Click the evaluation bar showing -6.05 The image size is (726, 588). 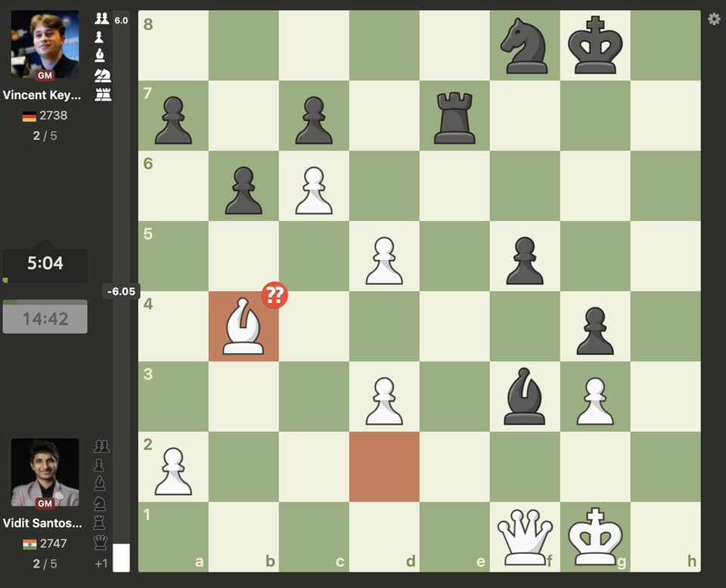coord(121,291)
